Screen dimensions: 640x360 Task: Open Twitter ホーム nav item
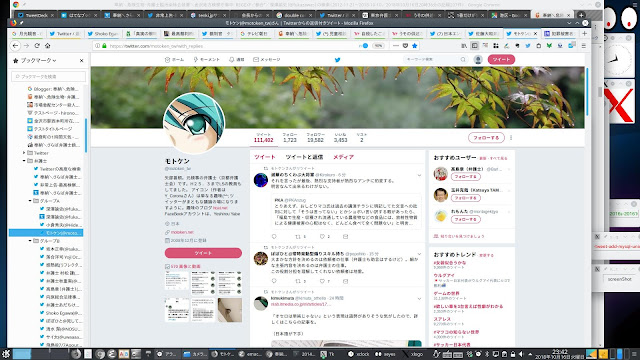pos(174,60)
